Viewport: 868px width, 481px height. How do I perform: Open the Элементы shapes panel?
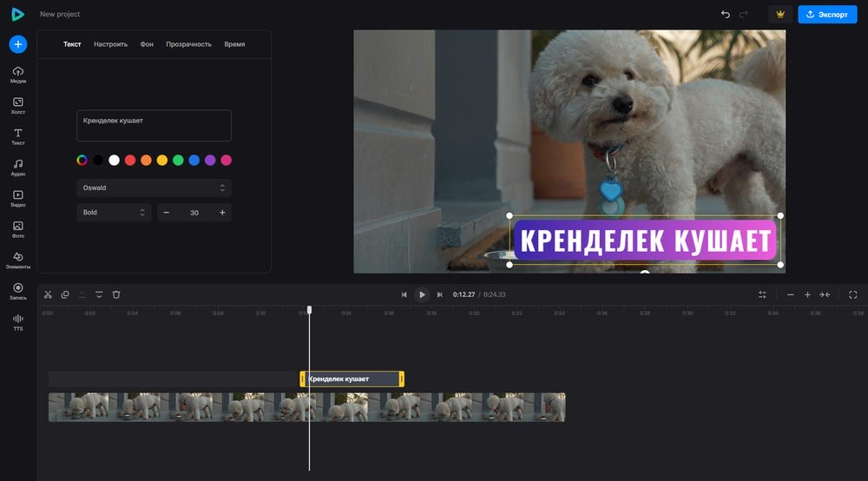[17, 260]
